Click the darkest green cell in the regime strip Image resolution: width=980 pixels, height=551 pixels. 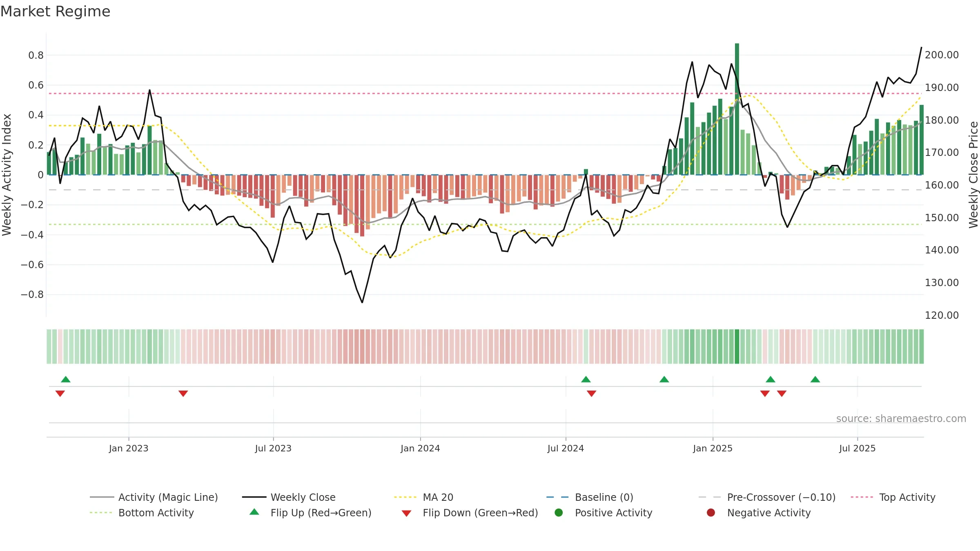(737, 347)
